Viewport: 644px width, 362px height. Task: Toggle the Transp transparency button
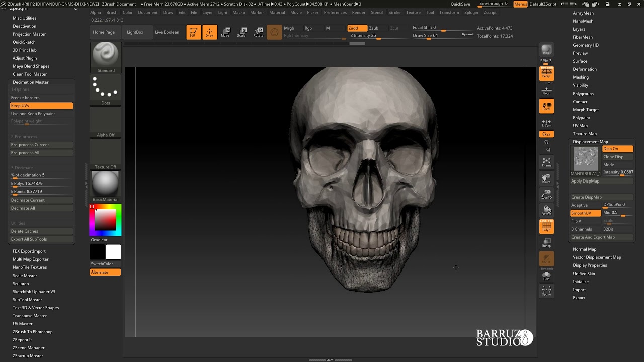click(x=546, y=243)
